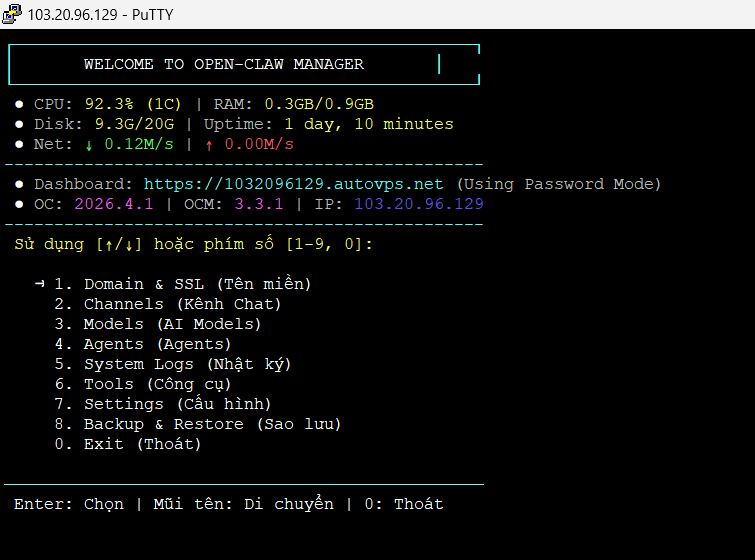Click the CPU usage value 92.3% (1C)
This screenshot has width=755, height=560.
133,104
